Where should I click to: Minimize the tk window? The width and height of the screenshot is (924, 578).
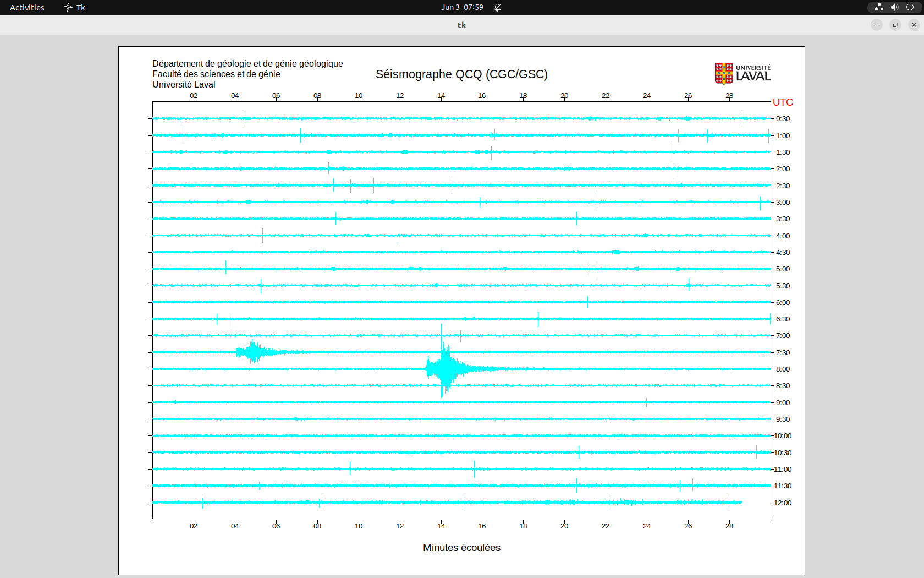click(x=877, y=25)
